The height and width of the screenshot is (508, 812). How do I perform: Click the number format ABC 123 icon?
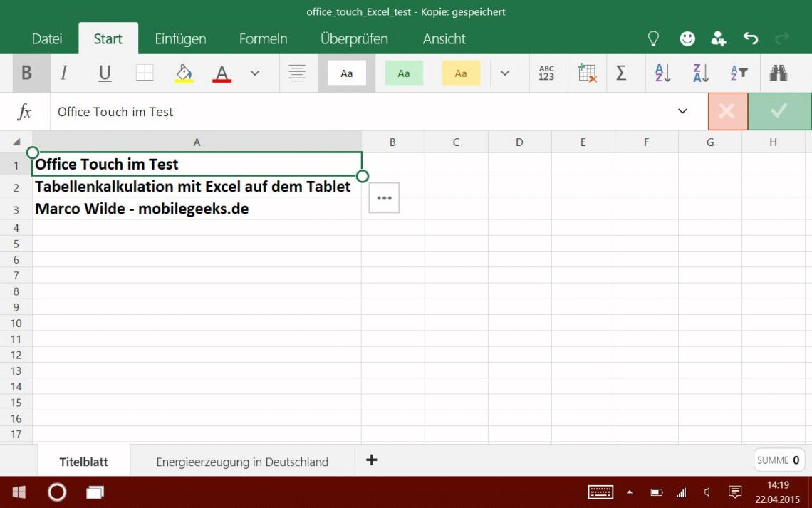[547, 73]
